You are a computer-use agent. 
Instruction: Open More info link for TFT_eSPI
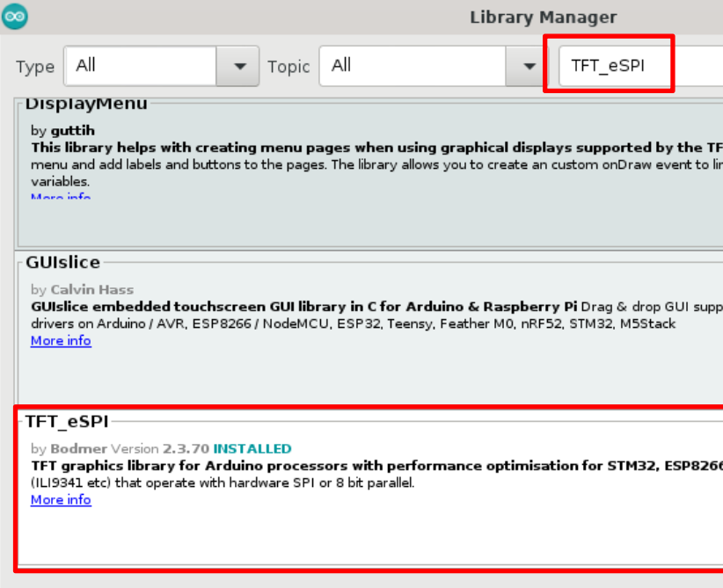pyautogui.click(x=61, y=499)
